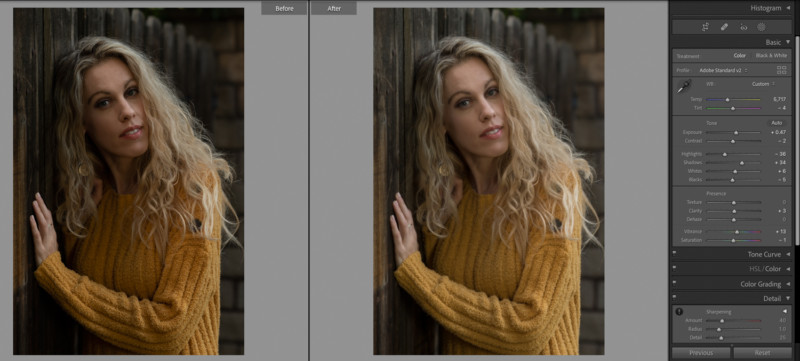The image size is (800, 361).
Task: Open the WB Custom preset dropdown
Action: [763, 84]
